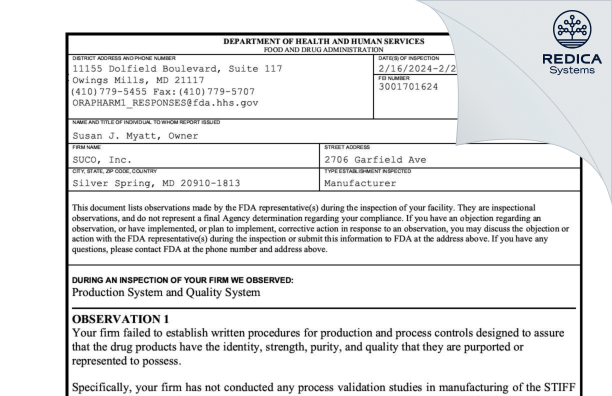
Task: Click the City, State, Zip Code, Country label
Action: pos(114,171)
